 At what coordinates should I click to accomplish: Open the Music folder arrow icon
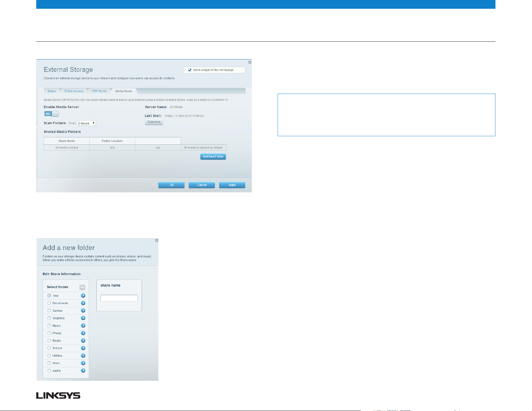point(83,326)
